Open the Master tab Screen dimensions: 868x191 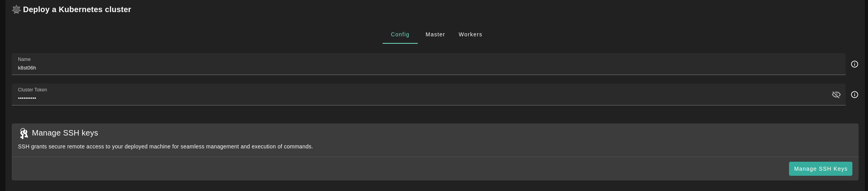pyautogui.click(x=435, y=34)
